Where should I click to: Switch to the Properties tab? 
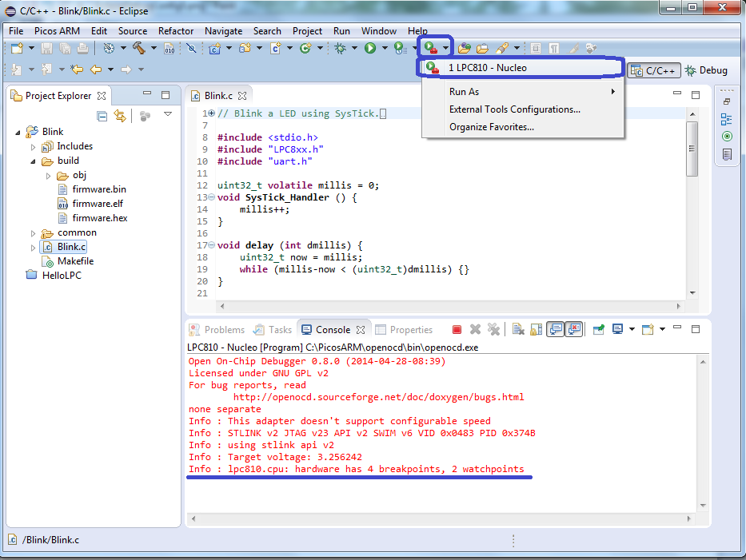click(x=404, y=329)
